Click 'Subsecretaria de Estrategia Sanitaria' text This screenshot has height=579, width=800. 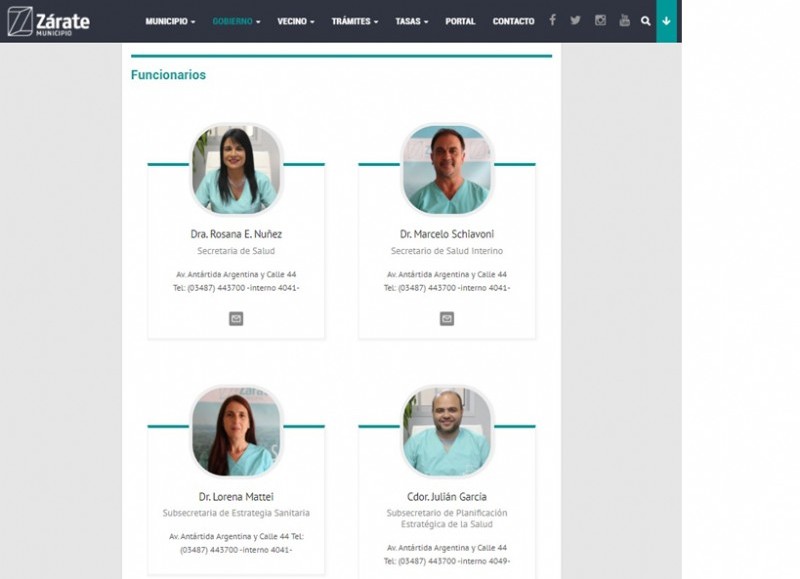[x=236, y=513]
